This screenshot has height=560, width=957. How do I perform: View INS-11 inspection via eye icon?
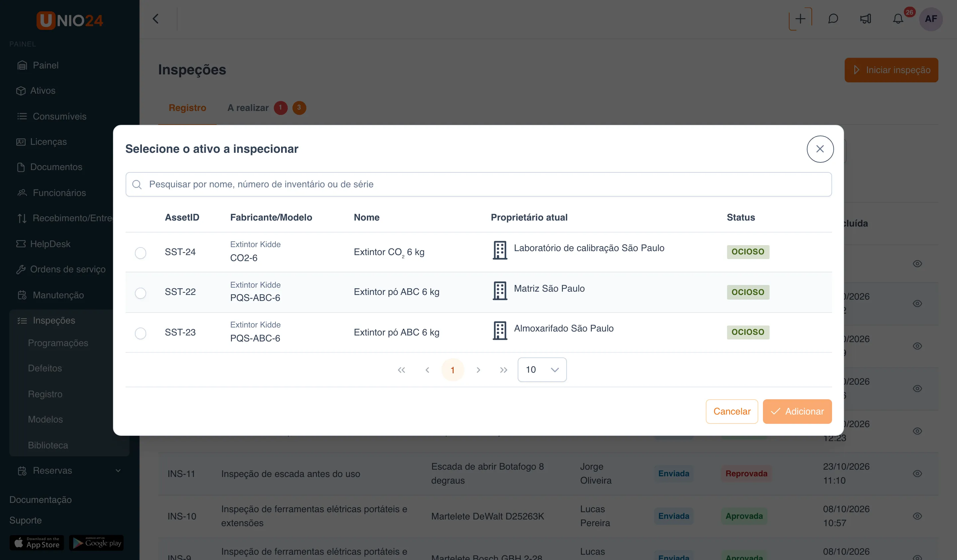(917, 473)
